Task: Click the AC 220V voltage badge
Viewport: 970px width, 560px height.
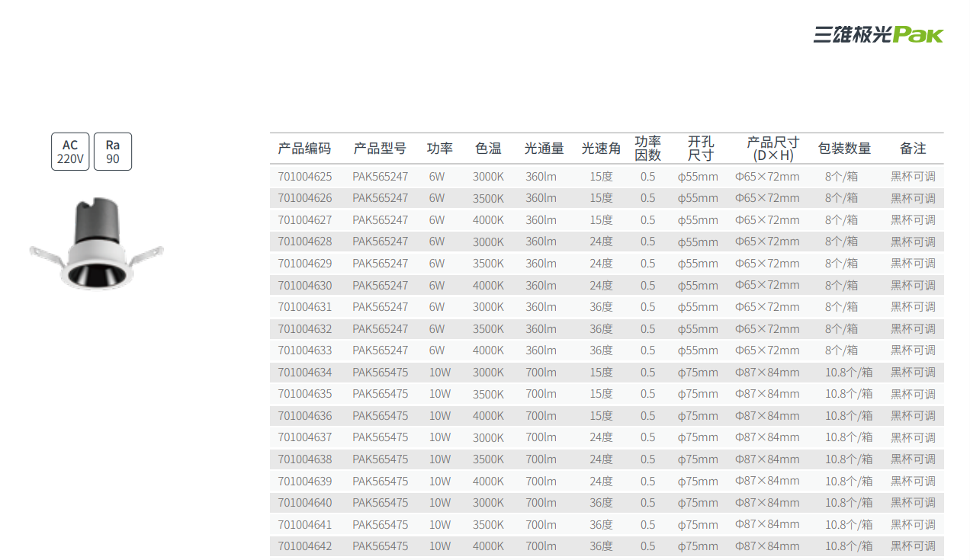Action: pos(70,152)
